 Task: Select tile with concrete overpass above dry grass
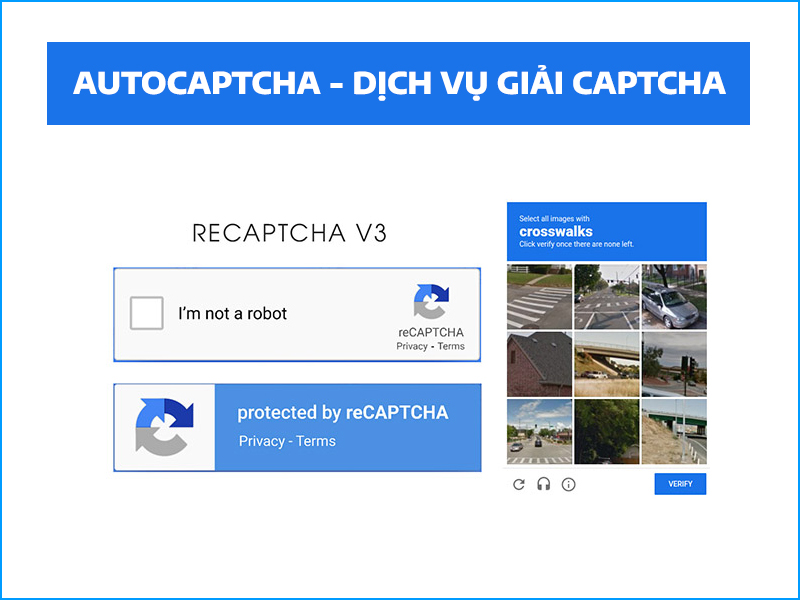click(x=607, y=364)
